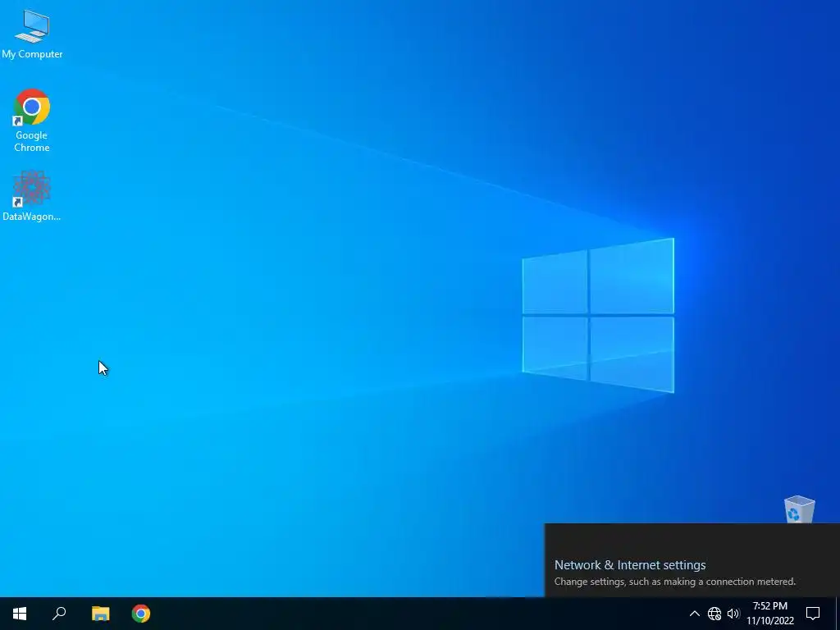Open the taskbar search magnifier

[x=59, y=614]
